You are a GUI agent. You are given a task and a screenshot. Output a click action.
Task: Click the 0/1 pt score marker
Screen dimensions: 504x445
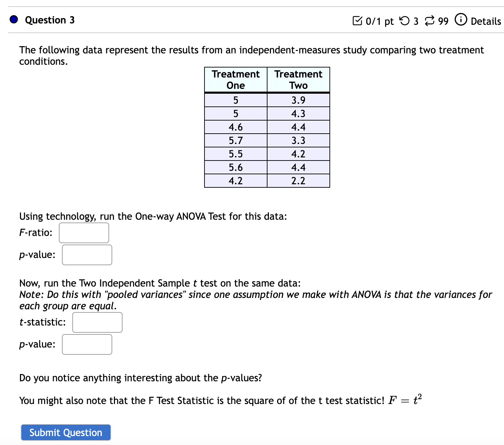pyautogui.click(x=379, y=21)
